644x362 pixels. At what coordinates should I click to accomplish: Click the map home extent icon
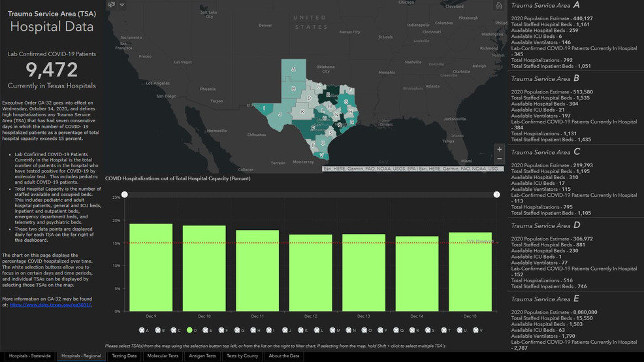[500, 6]
